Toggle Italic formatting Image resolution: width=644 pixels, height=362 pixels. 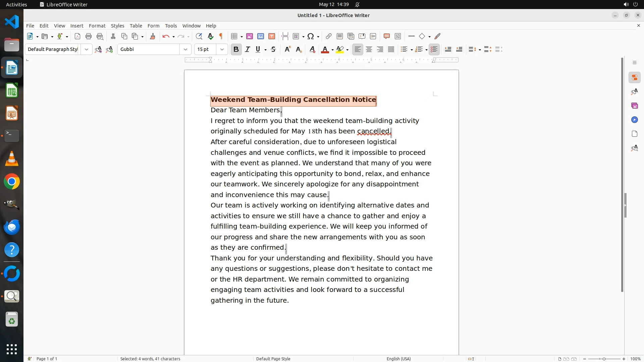click(x=247, y=49)
